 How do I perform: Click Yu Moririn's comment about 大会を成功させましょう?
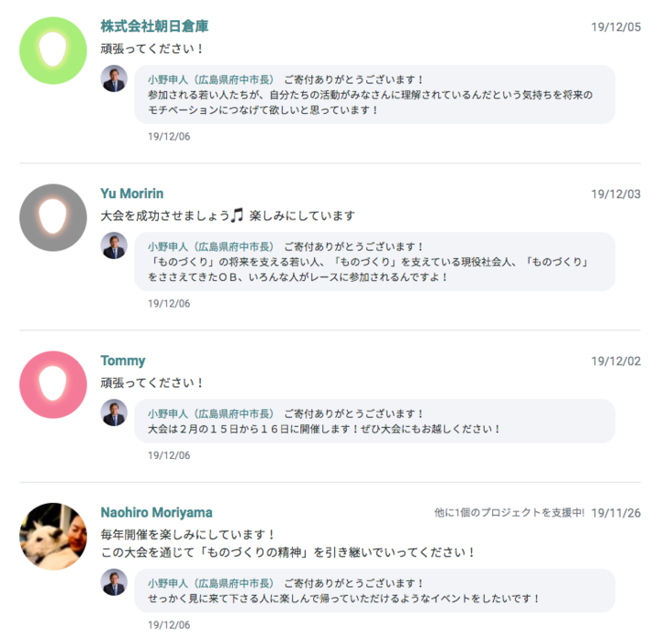pos(227,216)
